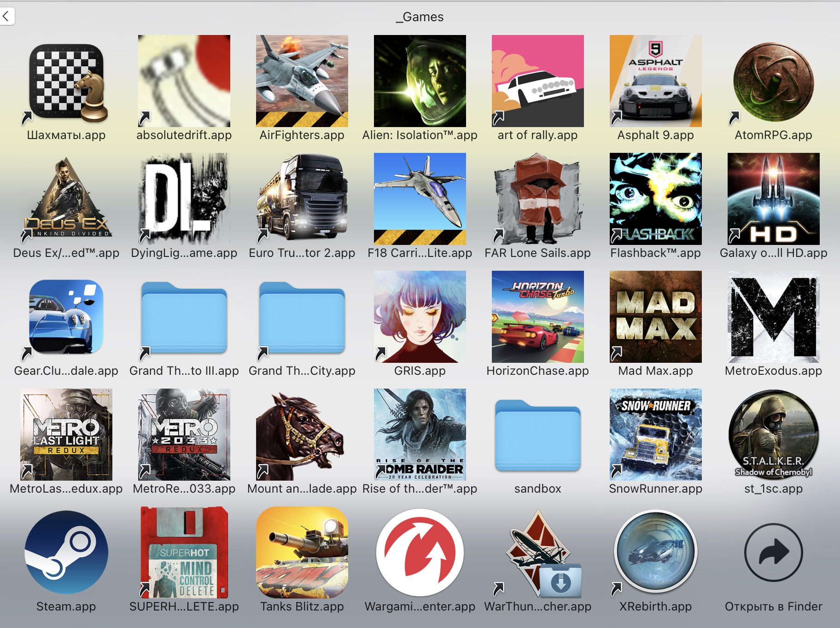
Task: Launch the FAR Lone Sails app
Action: 537,199
